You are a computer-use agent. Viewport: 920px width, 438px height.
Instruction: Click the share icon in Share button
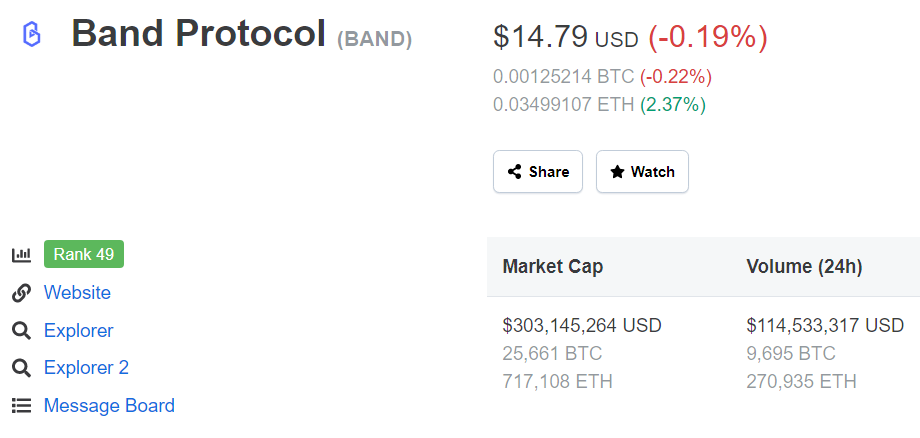click(x=515, y=172)
